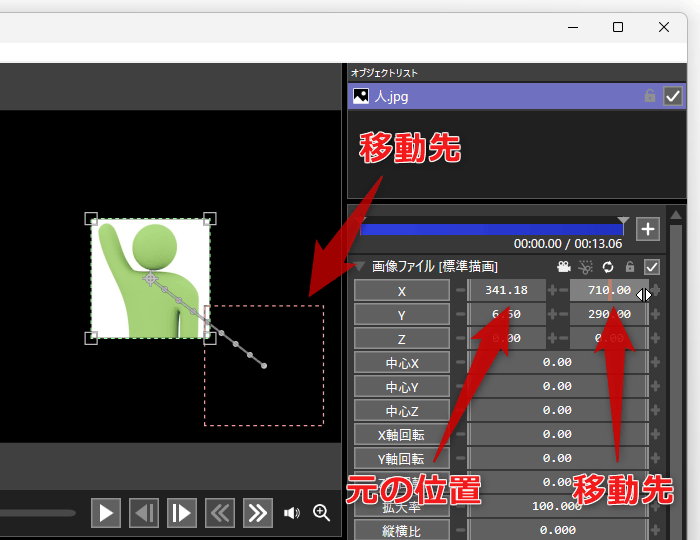Step forward one frame

point(182,513)
